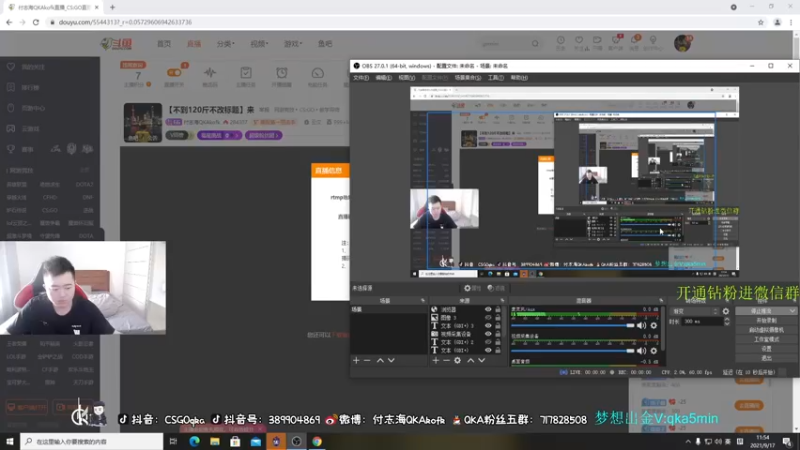Open the 场景集合(S) menu in OBS
Screen dimensions: 800x450
tap(468, 78)
